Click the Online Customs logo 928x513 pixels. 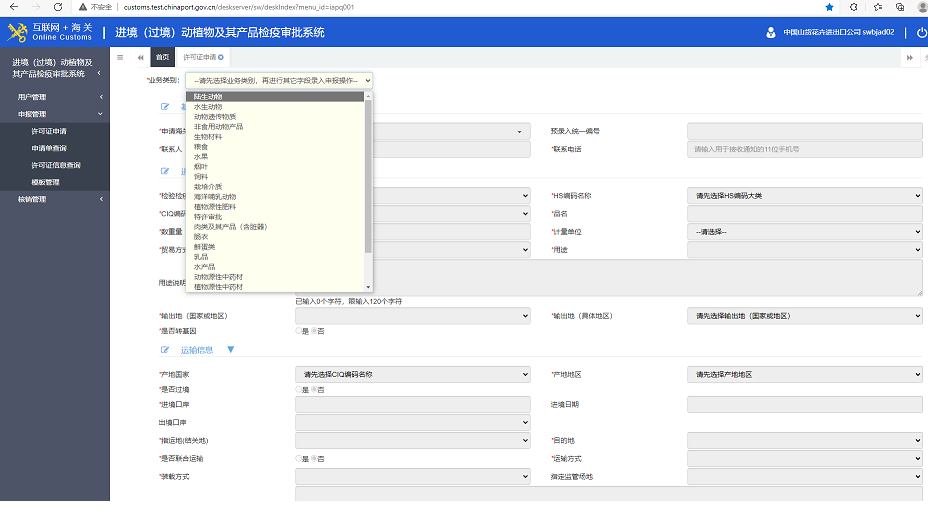pyautogui.click(x=50, y=32)
